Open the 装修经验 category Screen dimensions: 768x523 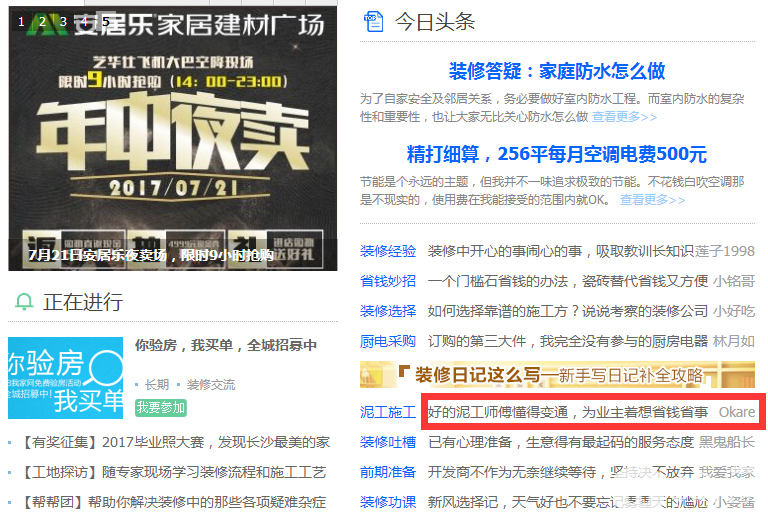pos(388,251)
